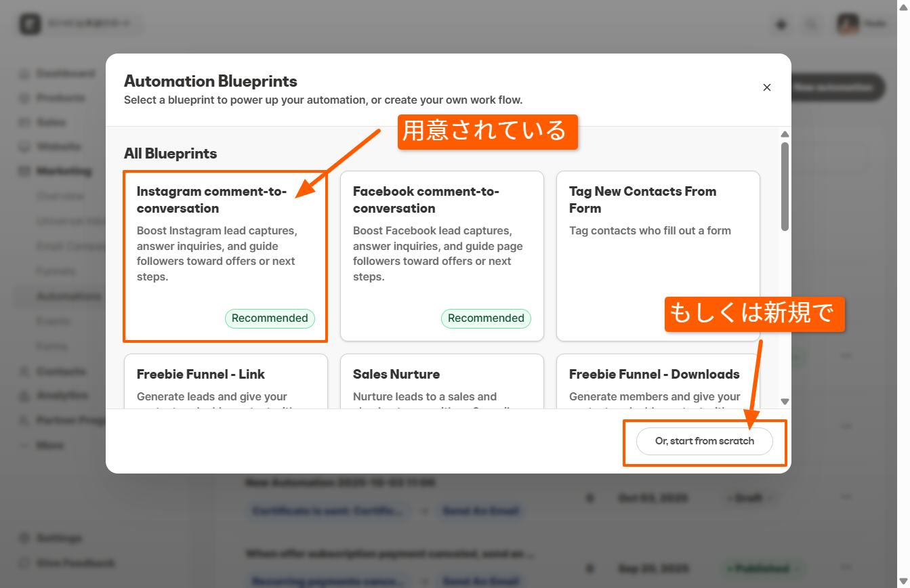Choose Freebie Funnel - Downloads blueprint
The height and width of the screenshot is (588, 910).
tap(657, 381)
